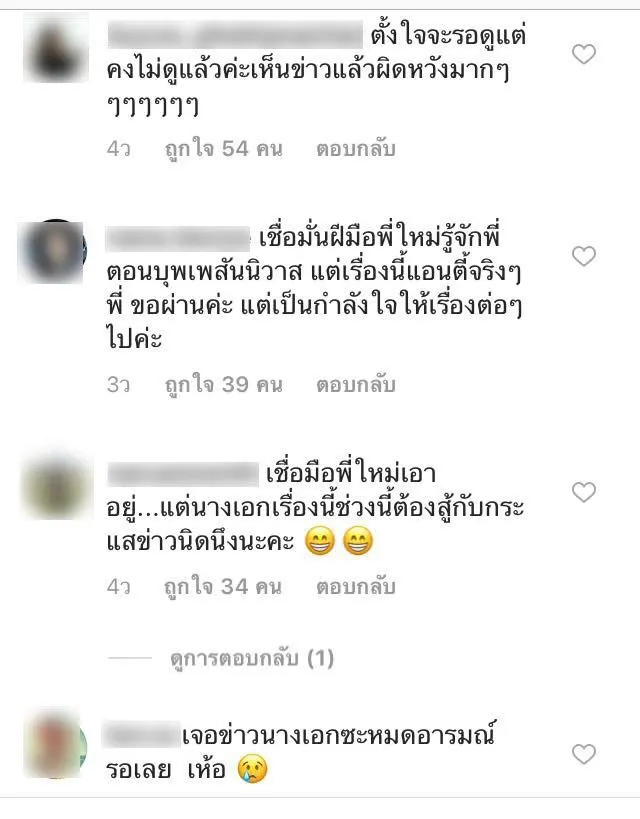Reply to the 39-likes comment
Image resolution: width=640 pixels, height=819 pixels.
coord(356,385)
